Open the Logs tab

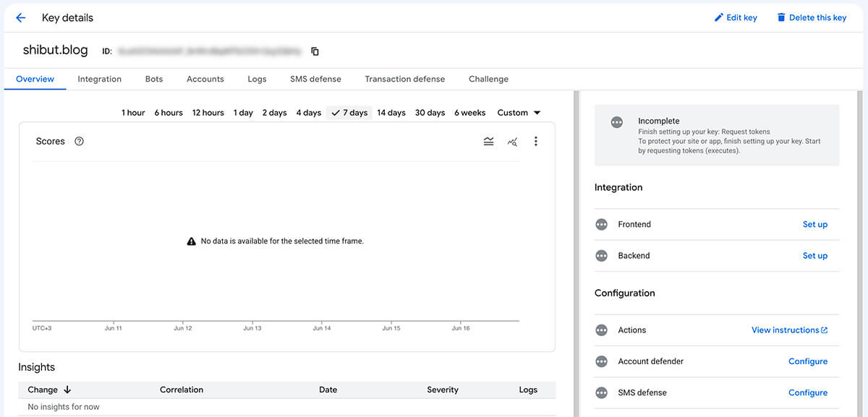click(257, 79)
